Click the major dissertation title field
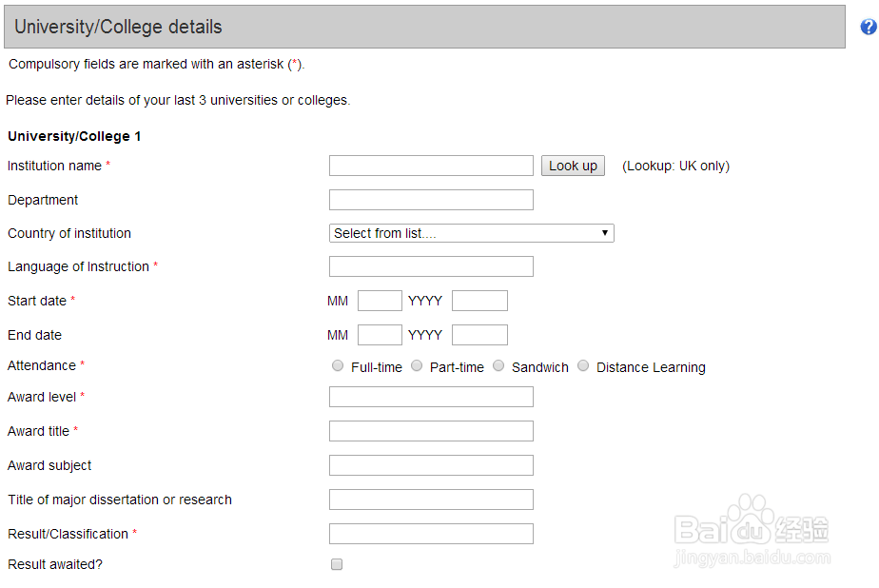Screen dimensions: 879x588 [431, 500]
